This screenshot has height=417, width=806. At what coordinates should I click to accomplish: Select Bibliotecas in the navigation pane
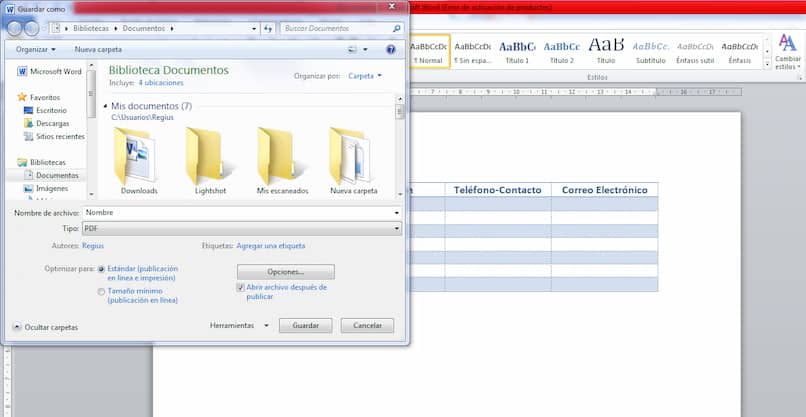point(42,162)
